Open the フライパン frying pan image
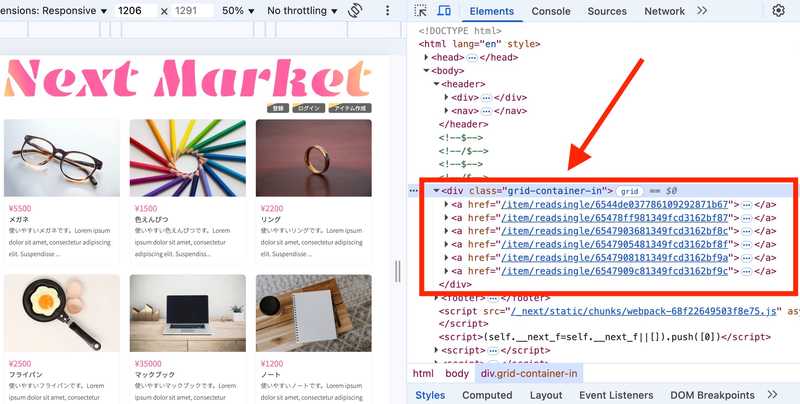Viewport: 800px width, 404px height. [62, 313]
